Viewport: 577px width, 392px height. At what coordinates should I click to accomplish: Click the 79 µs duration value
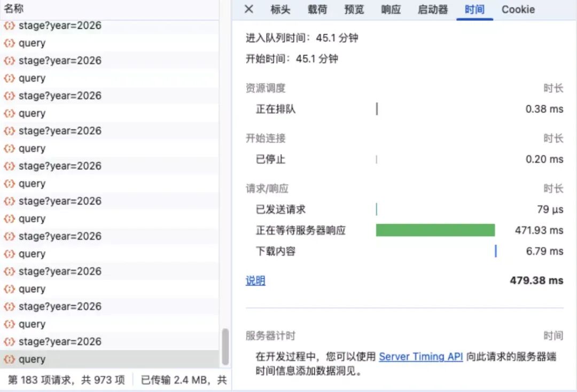click(x=550, y=209)
